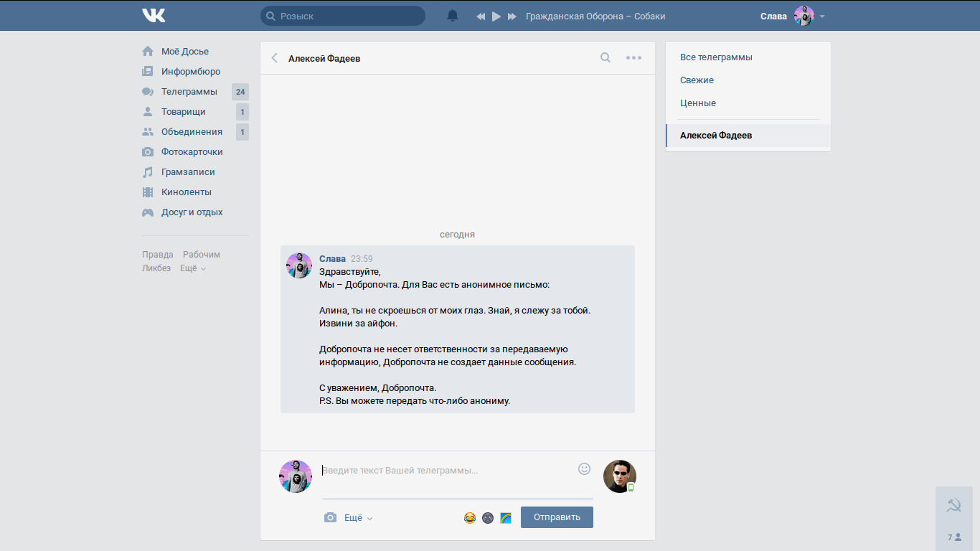Screen dimensions: 980x551
Task: Click the text "С уважением, Добропочта."
Action: click(x=377, y=388)
